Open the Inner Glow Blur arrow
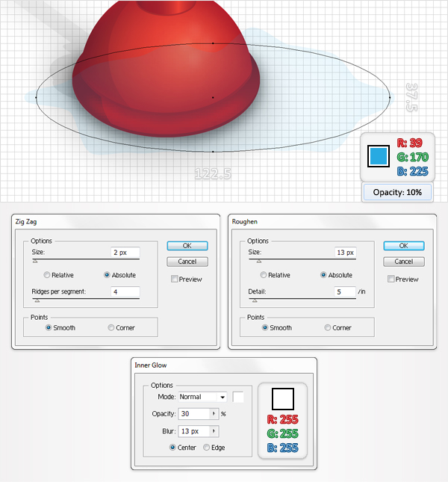 (x=214, y=431)
